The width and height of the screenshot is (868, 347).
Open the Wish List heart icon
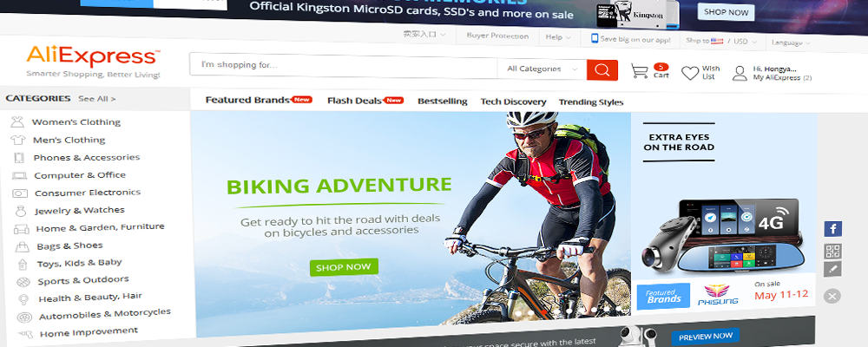(x=690, y=73)
